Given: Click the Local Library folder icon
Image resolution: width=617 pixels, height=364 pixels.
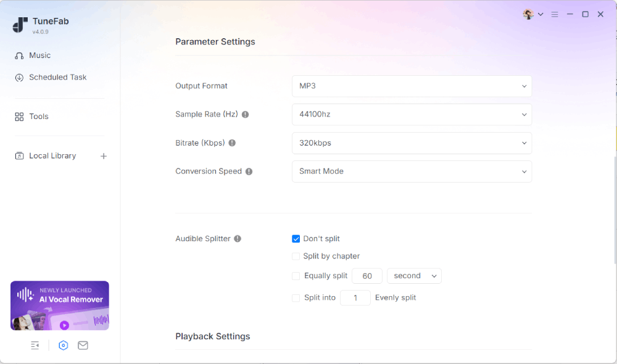Looking at the screenshot, I should click(x=19, y=156).
